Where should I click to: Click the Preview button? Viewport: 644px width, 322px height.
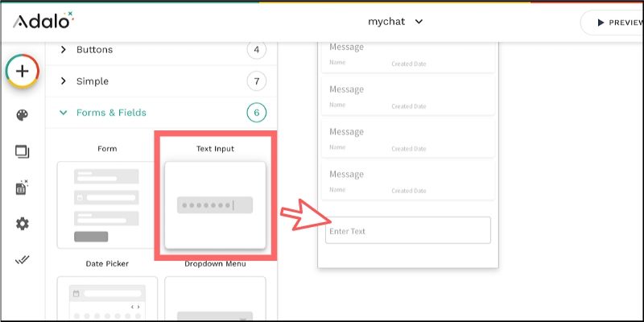point(612,23)
